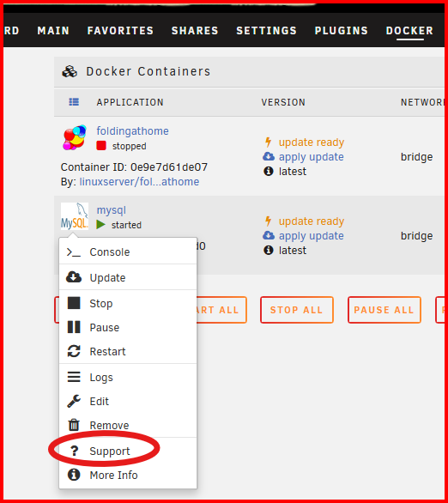448x503 pixels.
Task: Click the cloud download icon in mysql row
Action: click(269, 235)
